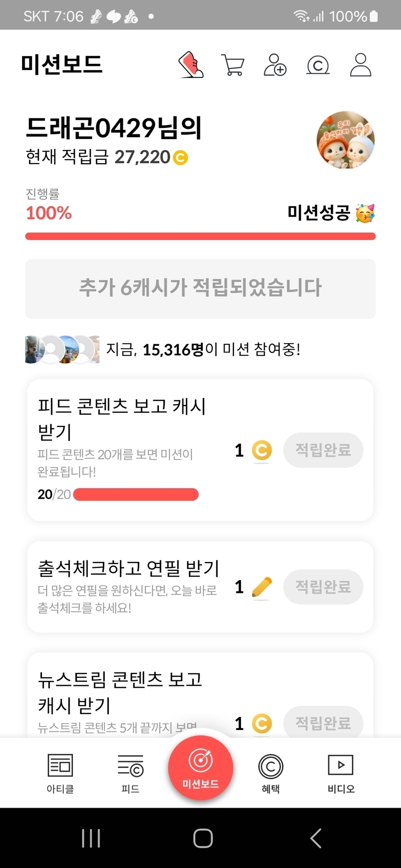401x868 pixels.
Task: Switch to the 아티클 tab
Action: tap(60, 773)
